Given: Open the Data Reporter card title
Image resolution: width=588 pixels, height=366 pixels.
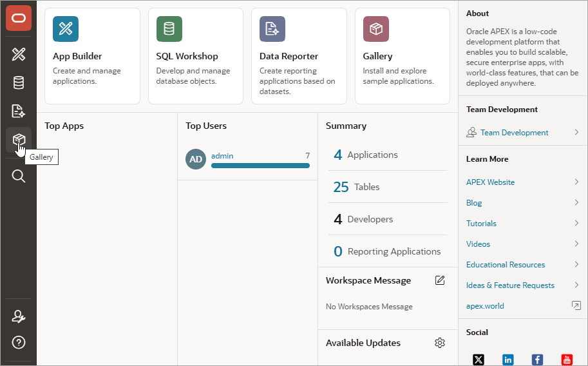Looking at the screenshot, I should (x=289, y=56).
